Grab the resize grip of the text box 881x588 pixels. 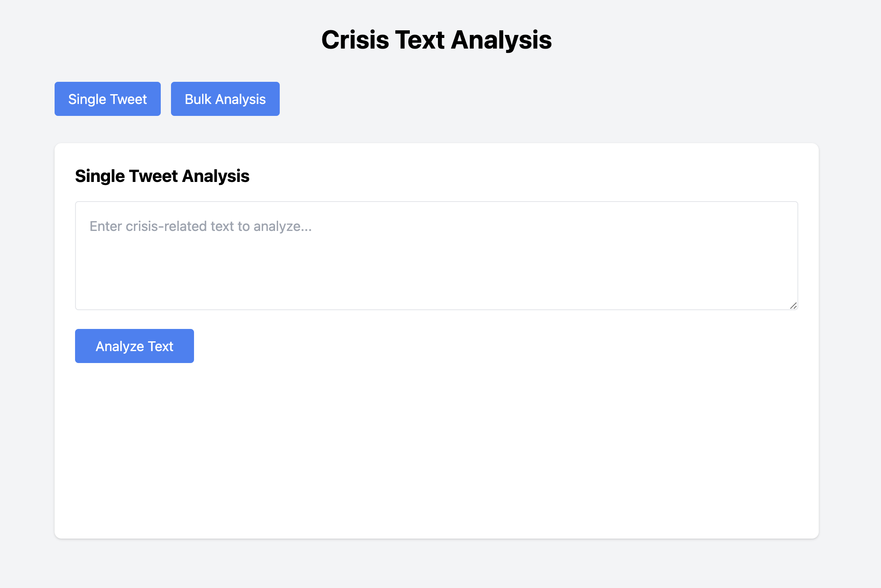click(x=793, y=306)
